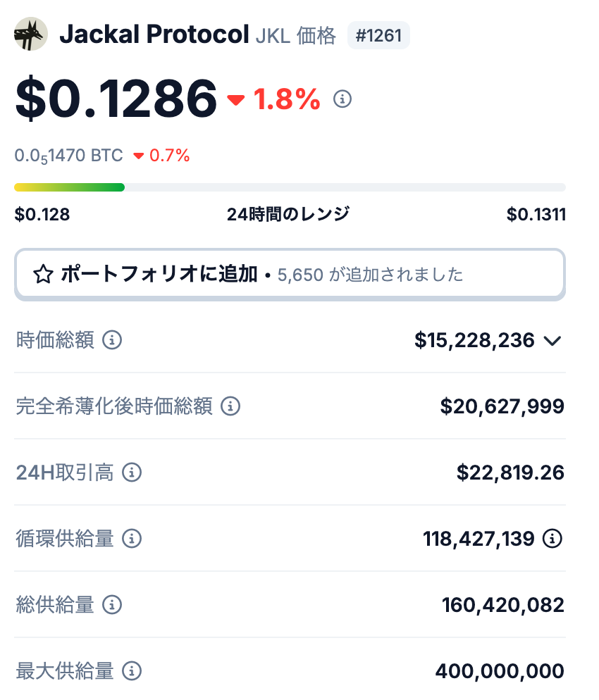This screenshot has width=599, height=700.
Task: Click the 24時間のレンジ label
Action: click(288, 215)
